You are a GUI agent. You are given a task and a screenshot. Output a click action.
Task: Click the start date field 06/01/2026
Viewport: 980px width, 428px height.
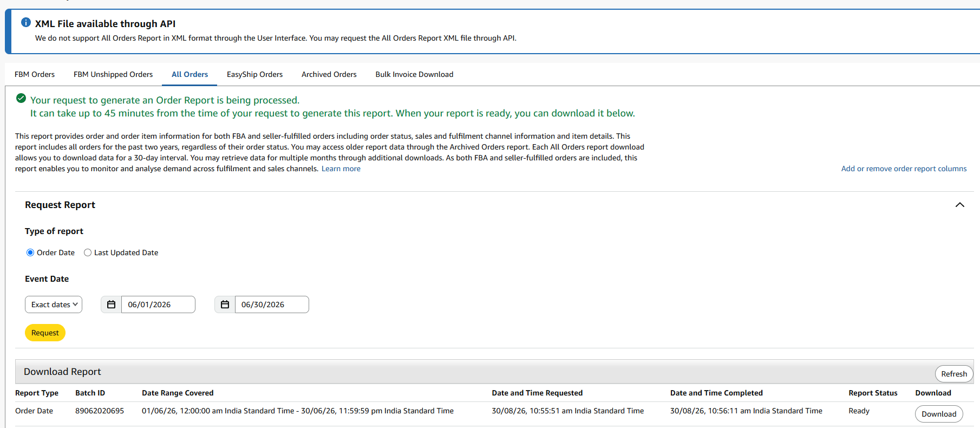(x=158, y=304)
